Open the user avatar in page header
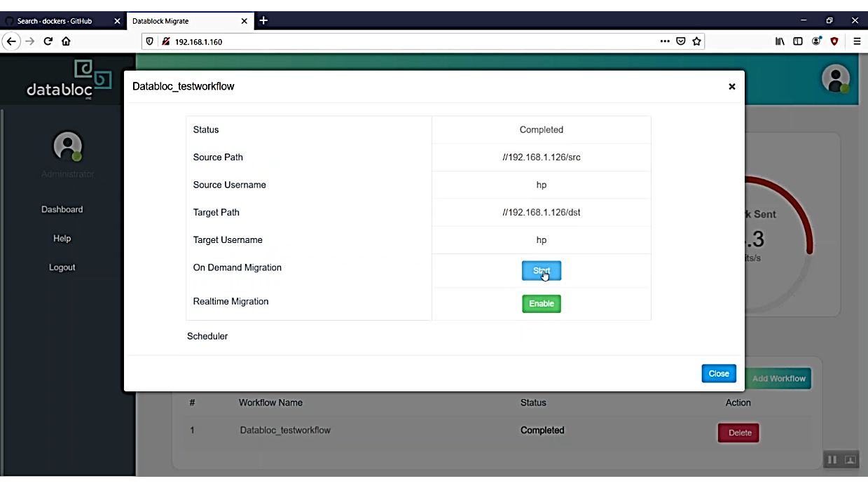The width and height of the screenshot is (868, 488). 835,78
